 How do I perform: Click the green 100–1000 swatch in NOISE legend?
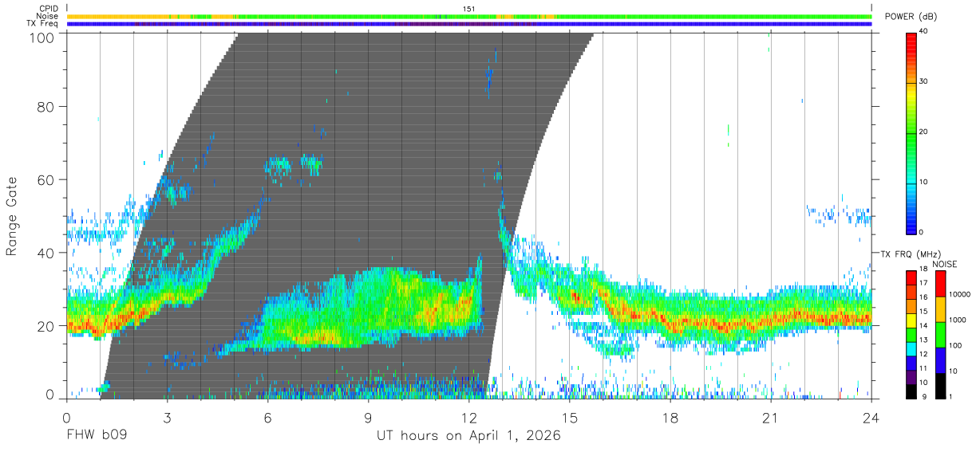[x=940, y=335]
